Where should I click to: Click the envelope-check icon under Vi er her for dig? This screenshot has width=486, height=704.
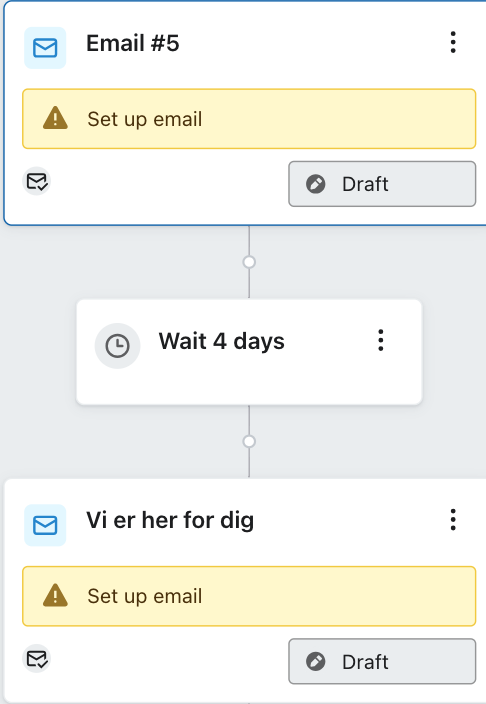[x=36, y=659]
